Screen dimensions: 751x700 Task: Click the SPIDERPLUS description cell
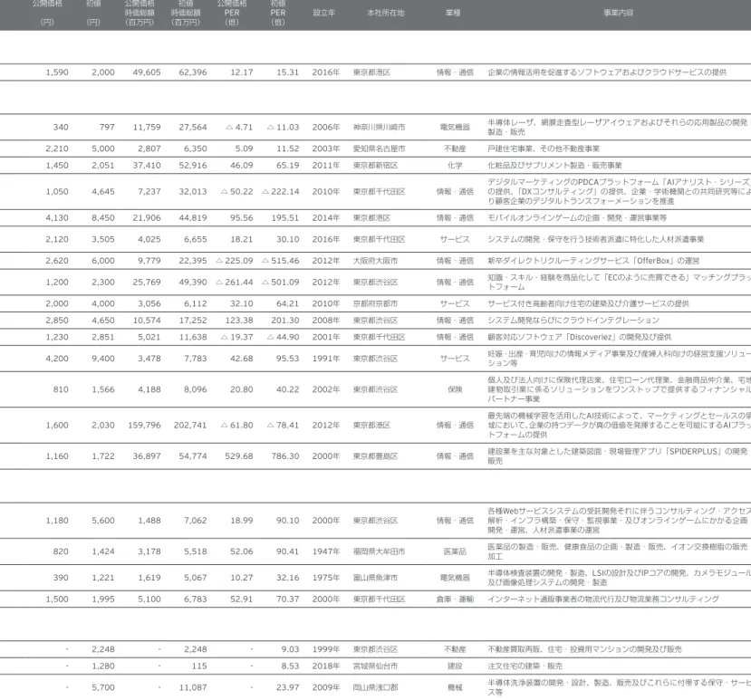coord(617,456)
